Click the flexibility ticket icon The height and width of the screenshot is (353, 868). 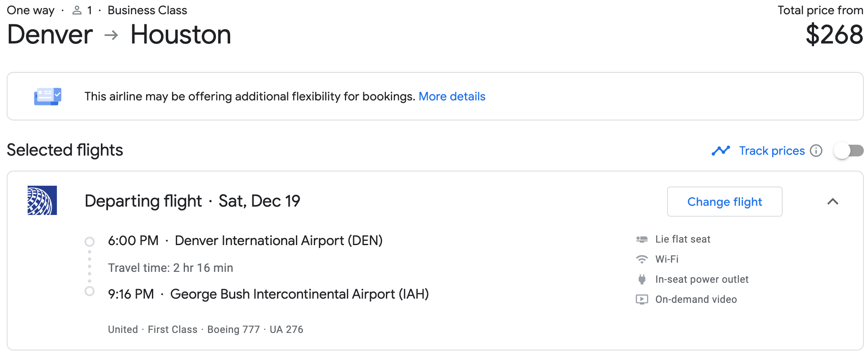[x=48, y=96]
